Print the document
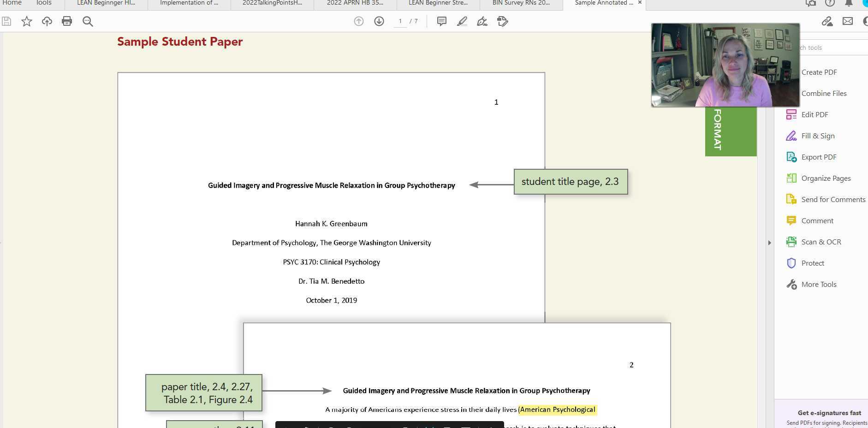 [67, 21]
